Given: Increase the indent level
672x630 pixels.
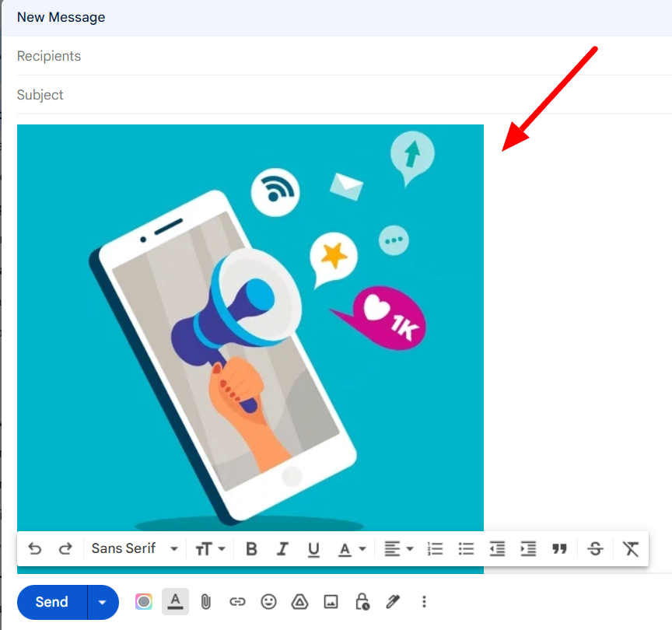Looking at the screenshot, I should click(528, 549).
